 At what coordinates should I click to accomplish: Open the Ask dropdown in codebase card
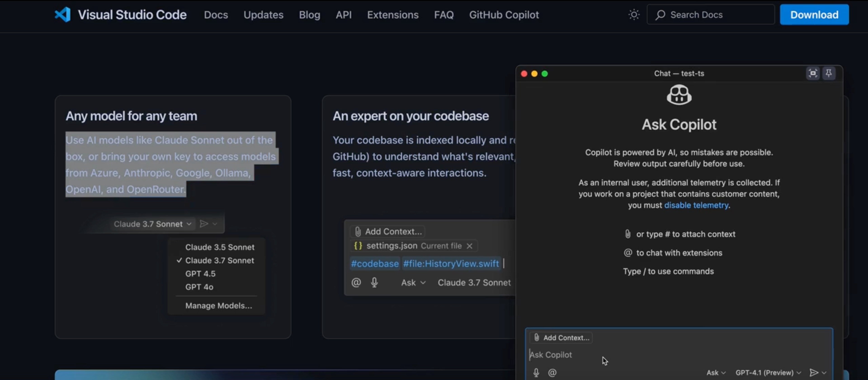click(x=413, y=283)
